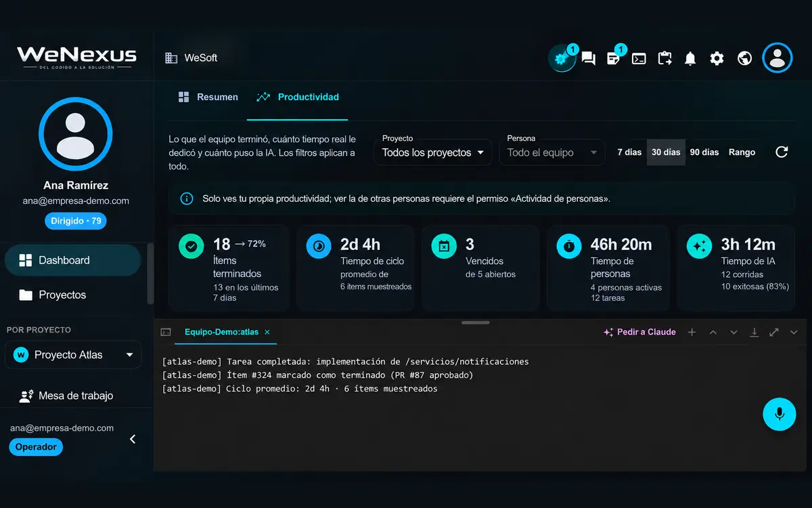Open the notifications bell
Image resolution: width=812 pixels, height=508 pixels.
690,59
